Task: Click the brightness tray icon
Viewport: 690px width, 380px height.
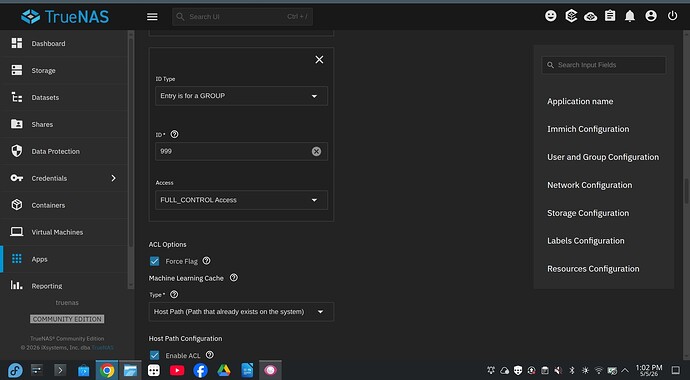Action: pyautogui.click(x=585, y=371)
